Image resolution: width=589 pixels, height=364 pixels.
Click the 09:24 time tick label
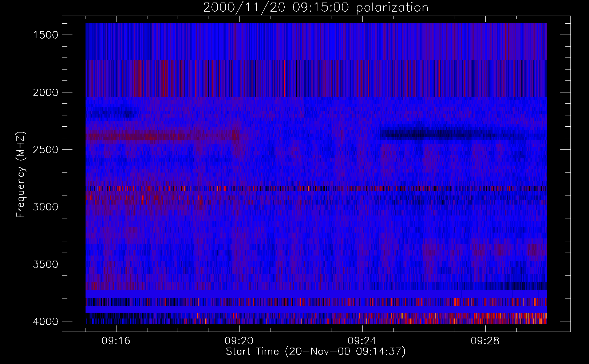pos(362,341)
